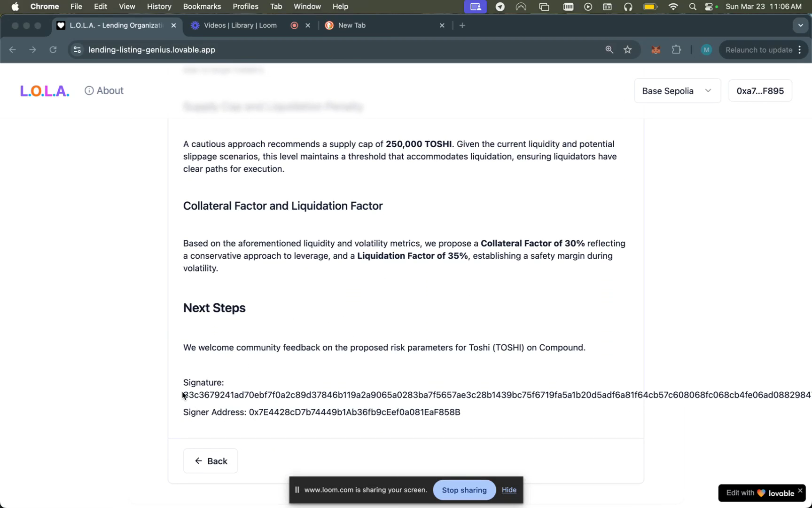Image resolution: width=812 pixels, height=508 pixels.
Task: Open wallet 0xa7...F895 button
Action: [x=760, y=91]
